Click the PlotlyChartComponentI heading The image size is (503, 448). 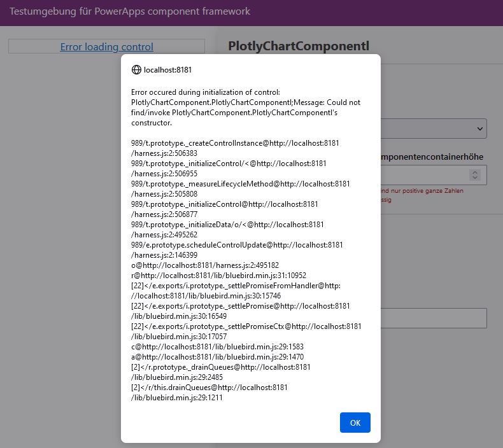299,46
